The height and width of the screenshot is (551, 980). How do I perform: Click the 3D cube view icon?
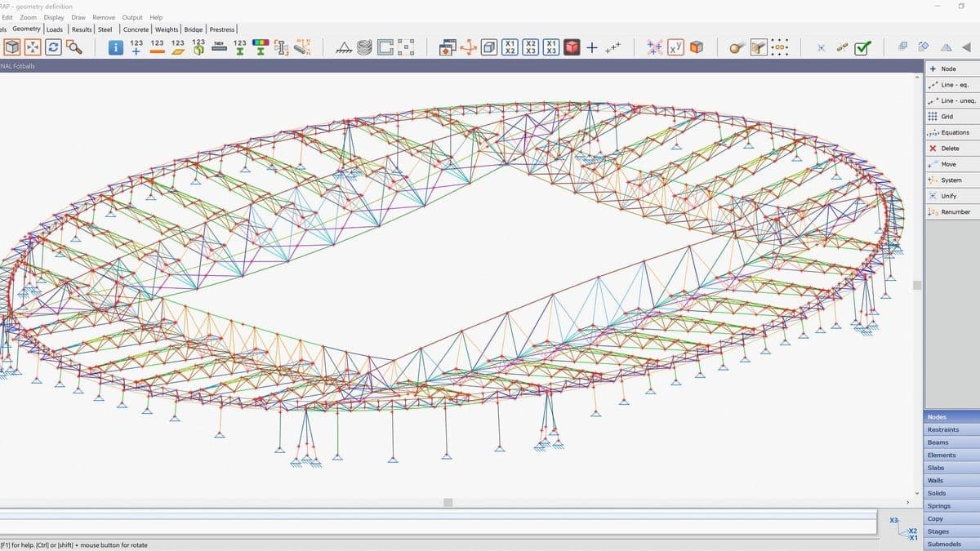coord(12,47)
